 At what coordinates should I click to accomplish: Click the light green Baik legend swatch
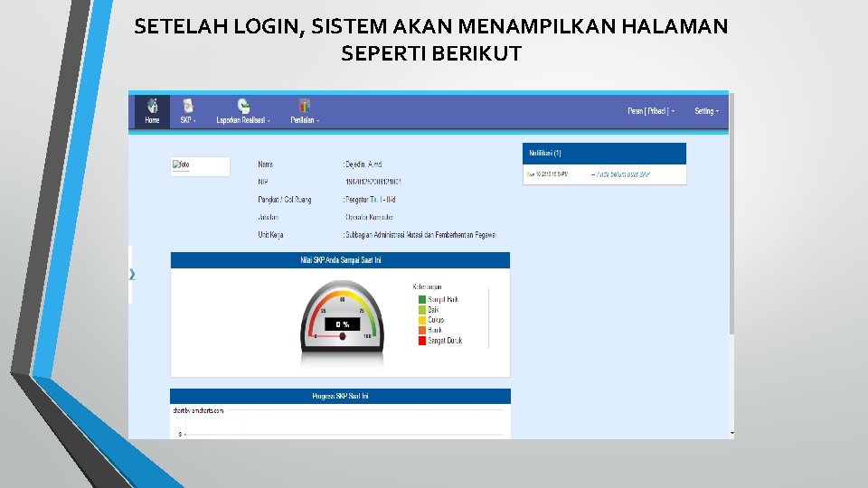click(422, 310)
